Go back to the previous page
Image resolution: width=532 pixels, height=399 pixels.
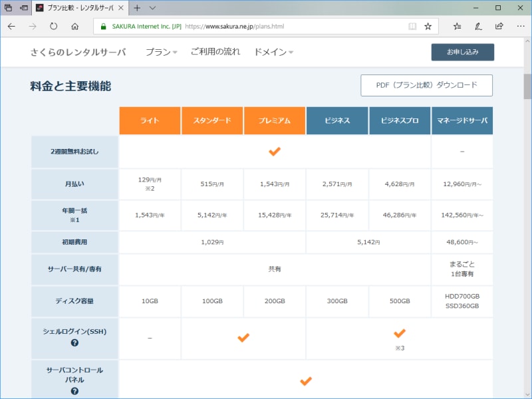(11, 27)
